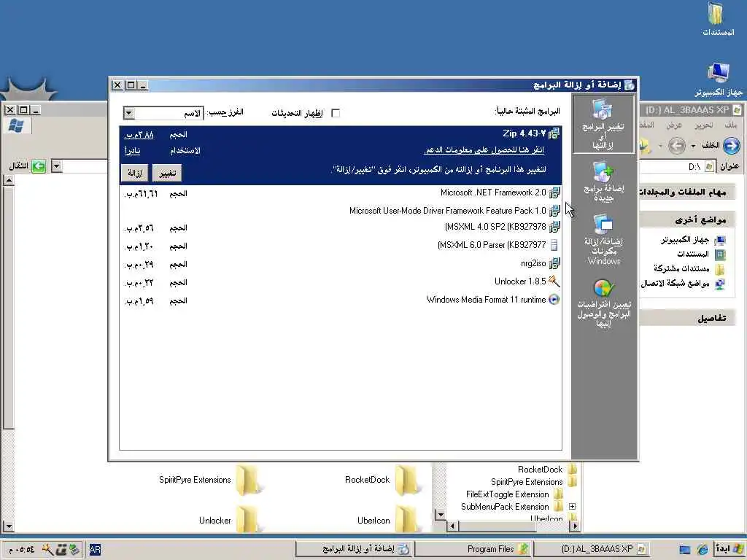
Task: Select the 'Windows Media Format 11 runtime' text
Action: (x=486, y=300)
